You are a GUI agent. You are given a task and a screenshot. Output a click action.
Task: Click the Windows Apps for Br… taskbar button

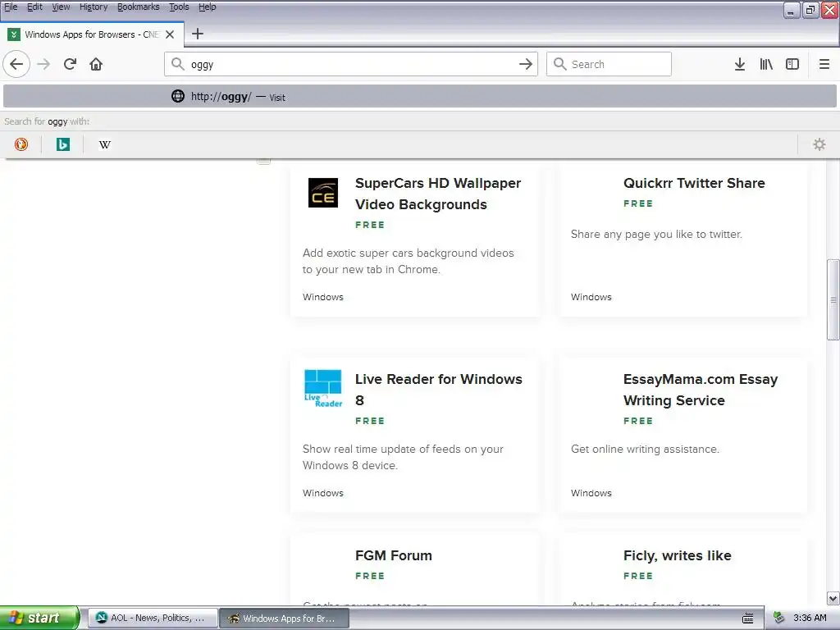(285, 619)
